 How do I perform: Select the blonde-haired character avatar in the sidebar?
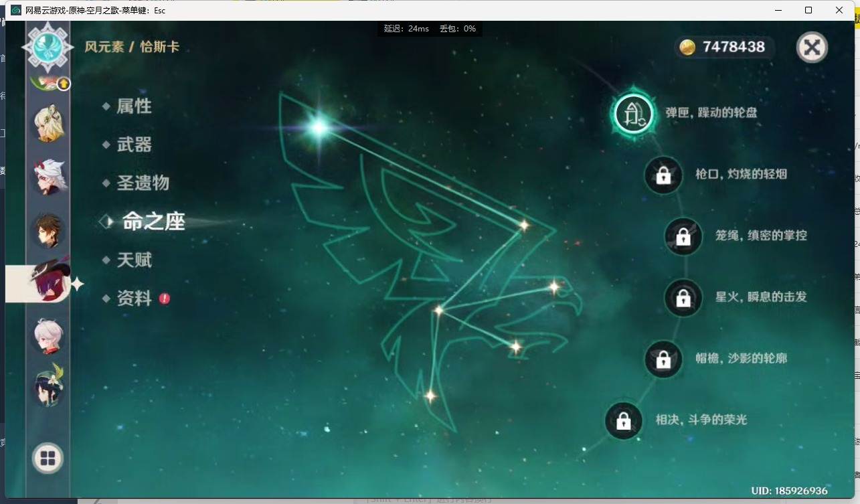(48, 124)
